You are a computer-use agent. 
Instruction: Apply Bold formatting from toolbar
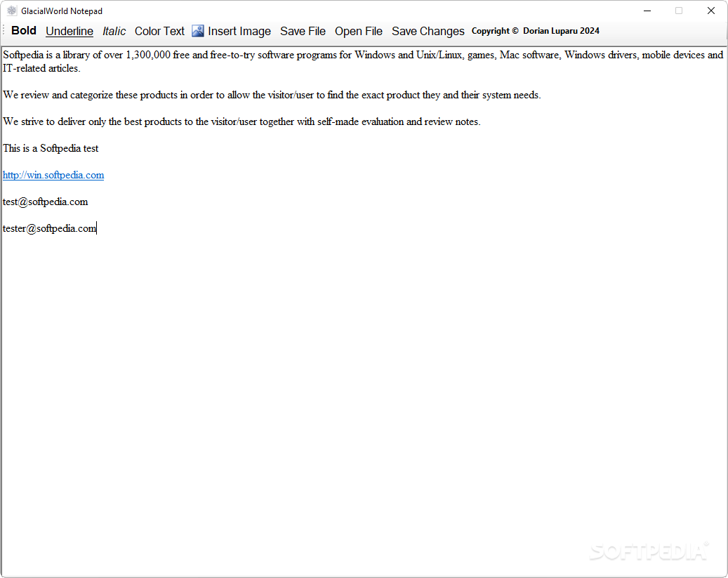coord(24,31)
